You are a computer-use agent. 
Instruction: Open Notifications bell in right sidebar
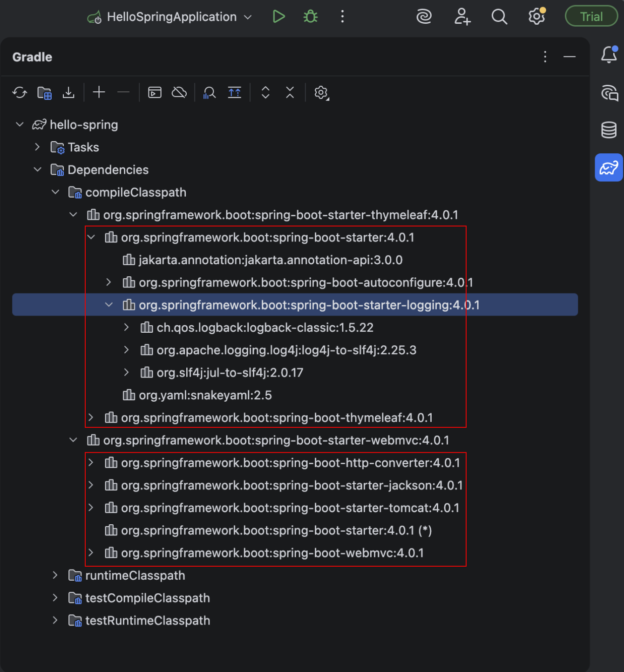tap(609, 55)
